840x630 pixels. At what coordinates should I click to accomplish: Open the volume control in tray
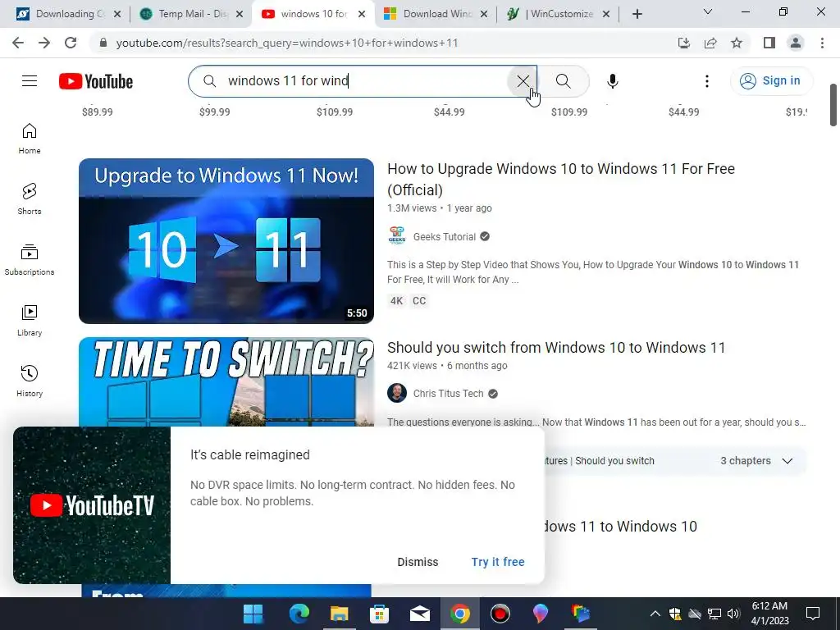click(733, 614)
